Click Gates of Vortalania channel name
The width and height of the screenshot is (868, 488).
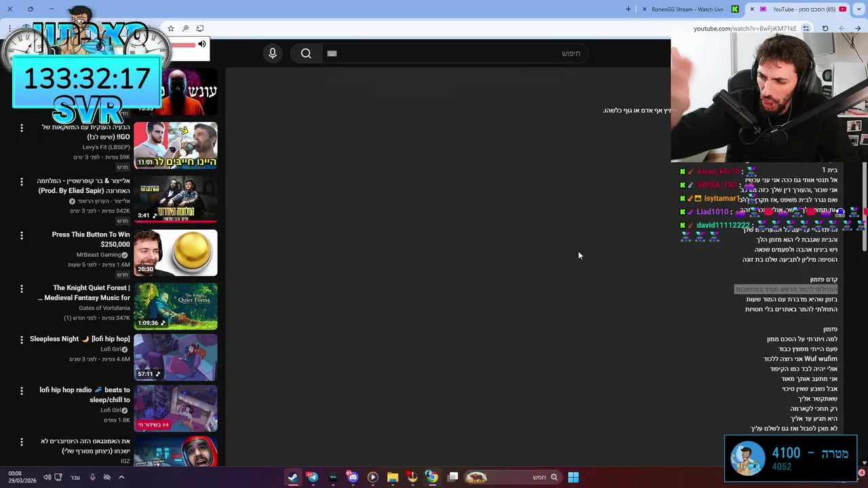[104, 308]
